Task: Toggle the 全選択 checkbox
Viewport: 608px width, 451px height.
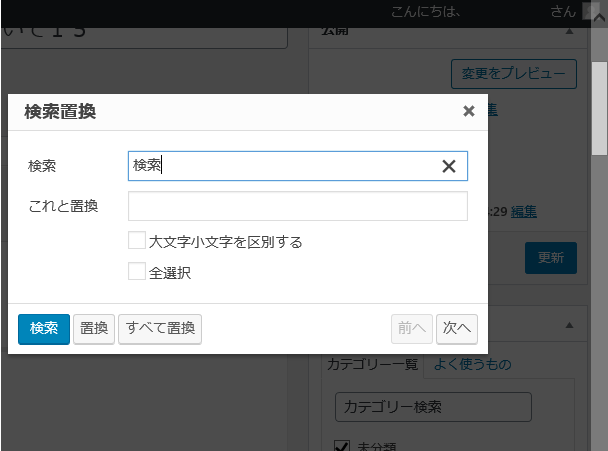Action: tap(137, 271)
